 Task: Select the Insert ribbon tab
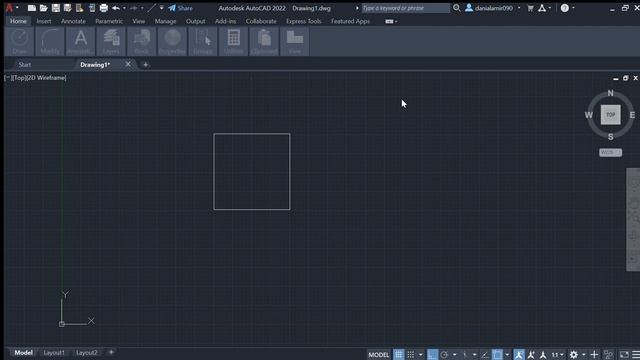coord(44,21)
